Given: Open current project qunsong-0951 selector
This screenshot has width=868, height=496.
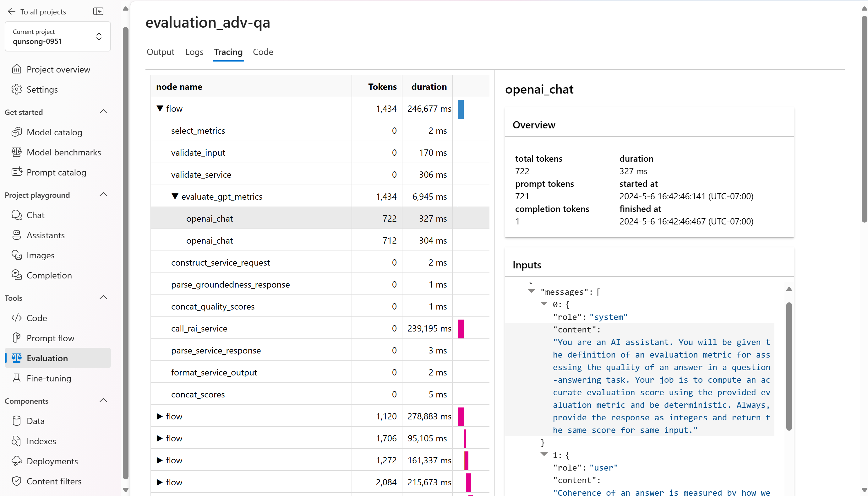Looking at the screenshot, I should [57, 36].
